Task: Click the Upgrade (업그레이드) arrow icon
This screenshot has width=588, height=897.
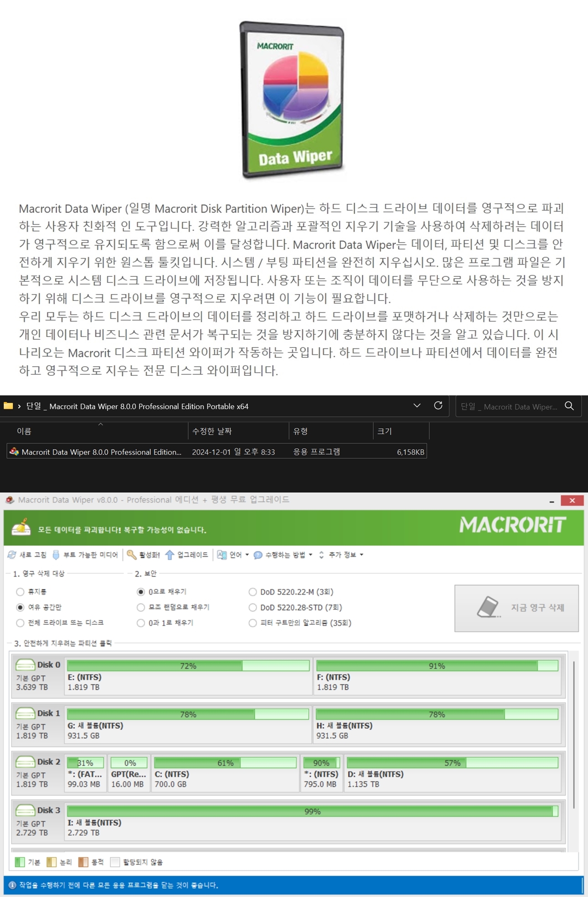Action: (170, 555)
